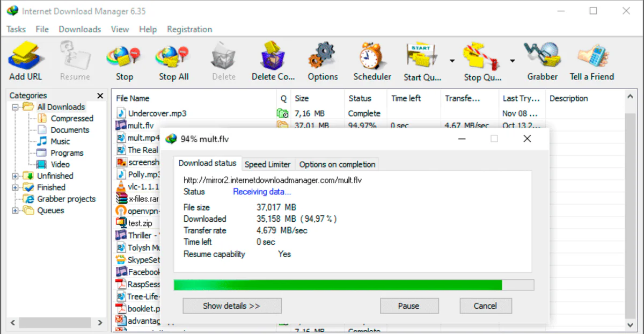Screen dimensions: 644x334
Task: Open the Downloads menu
Action: point(79,29)
